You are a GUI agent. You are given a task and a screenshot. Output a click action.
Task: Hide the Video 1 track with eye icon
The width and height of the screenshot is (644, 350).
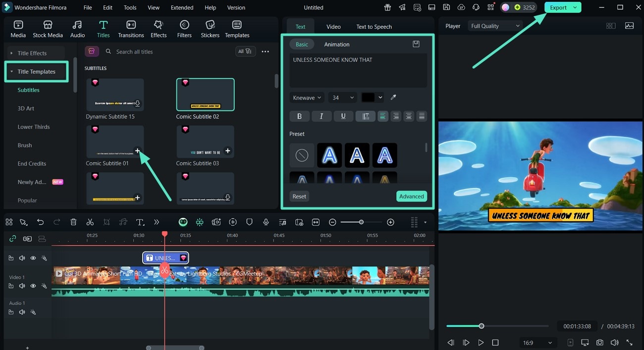click(x=33, y=286)
